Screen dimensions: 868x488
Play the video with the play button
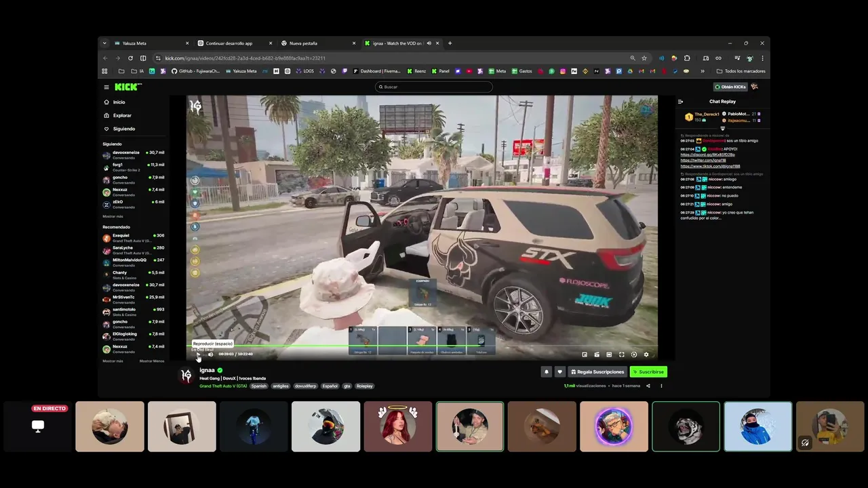[x=198, y=354]
